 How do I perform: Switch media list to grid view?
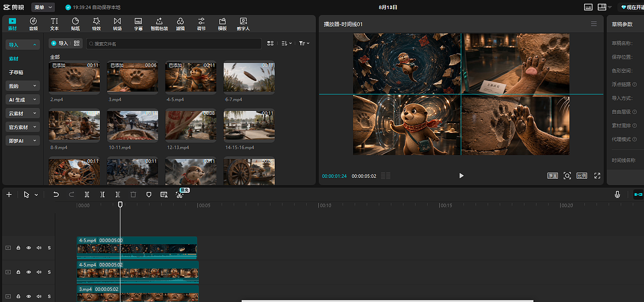(x=270, y=44)
